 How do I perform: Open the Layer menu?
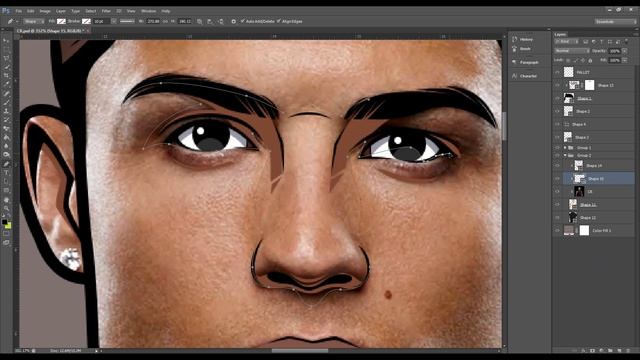61,11
